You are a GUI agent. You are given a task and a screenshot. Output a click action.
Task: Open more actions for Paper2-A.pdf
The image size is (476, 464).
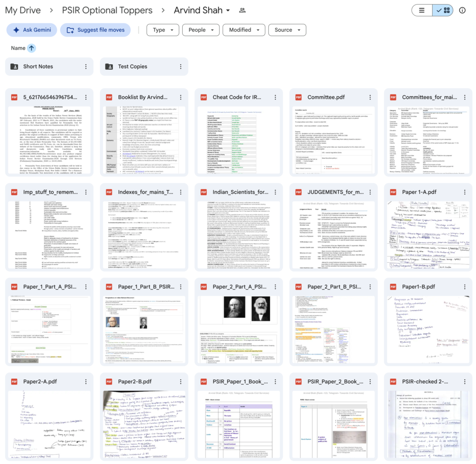pyautogui.click(x=86, y=381)
